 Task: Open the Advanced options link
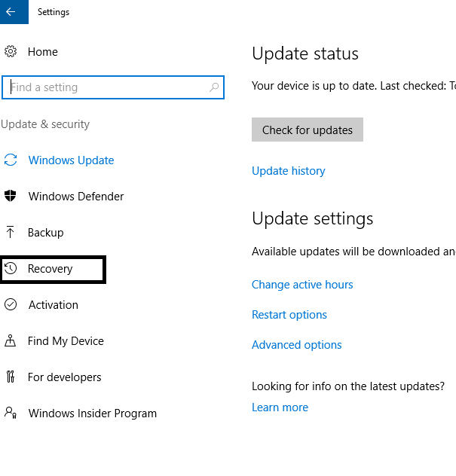coord(297,345)
